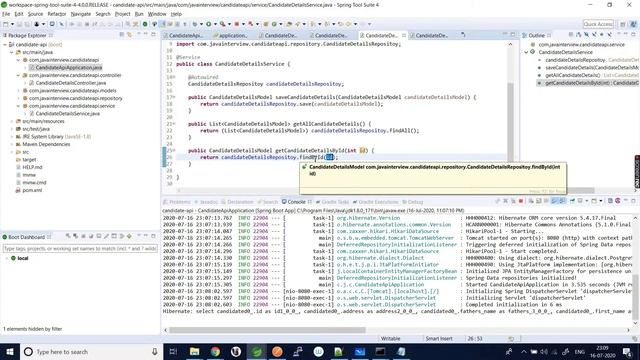Screen dimensions: 640x360
Task: Expand the JRE System Library node
Action: (12, 136)
